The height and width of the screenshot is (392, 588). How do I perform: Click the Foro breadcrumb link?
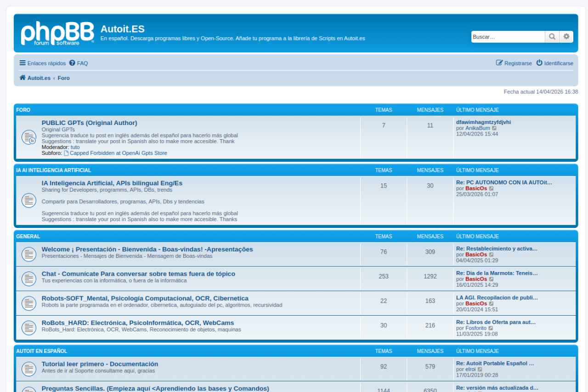click(64, 78)
